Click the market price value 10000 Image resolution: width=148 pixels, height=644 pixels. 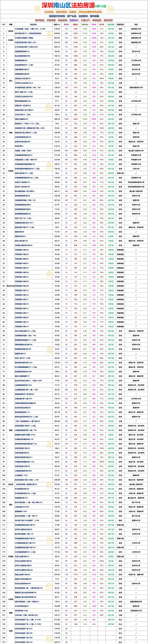click(94, 38)
